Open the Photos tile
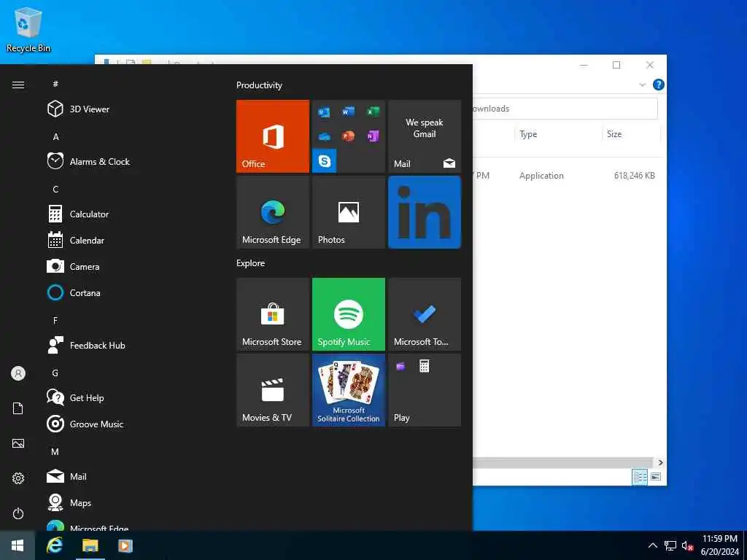The image size is (747, 560). coord(349,212)
